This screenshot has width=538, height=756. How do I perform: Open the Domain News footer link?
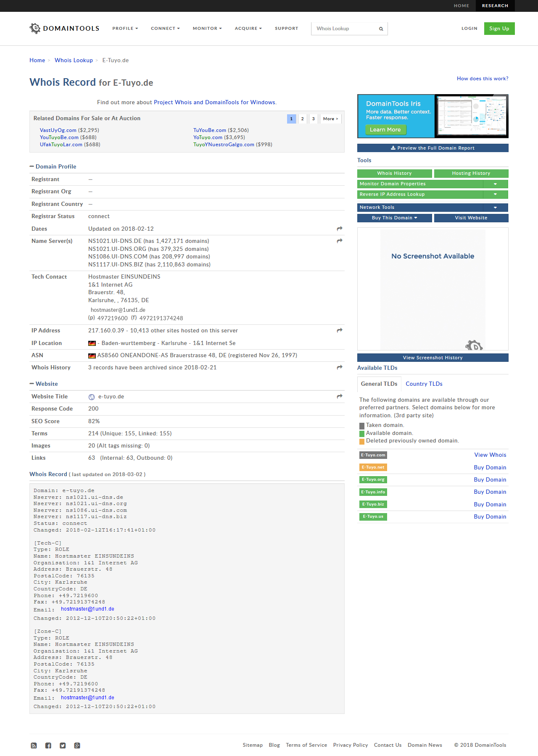(x=425, y=745)
